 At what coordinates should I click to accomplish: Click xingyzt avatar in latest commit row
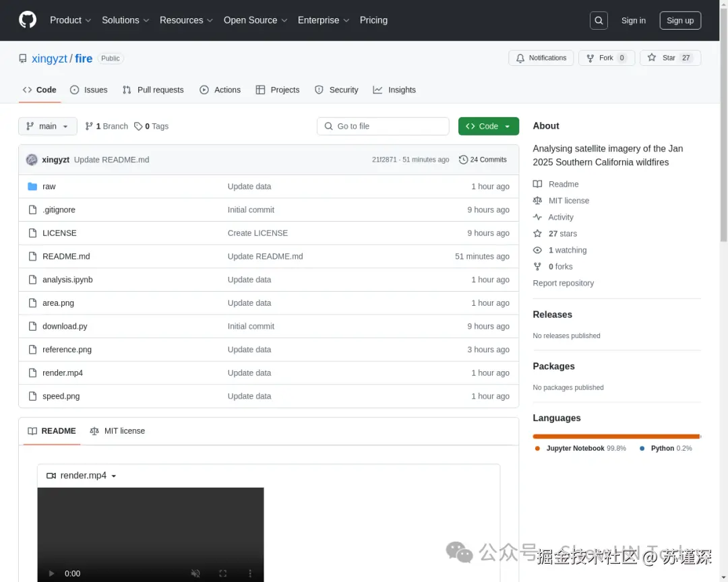click(x=32, y=160)
